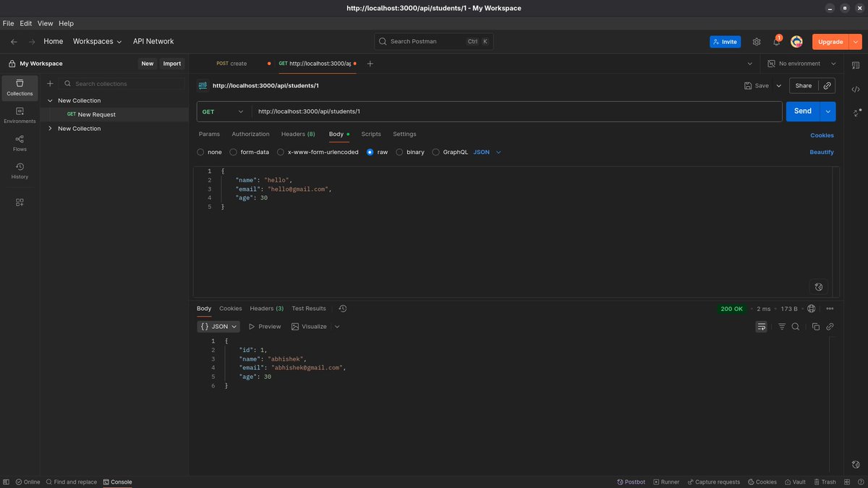The width and height of the screenshot is (868, 488).
Task: Switch to the Authorization tab
Action: 250,134
